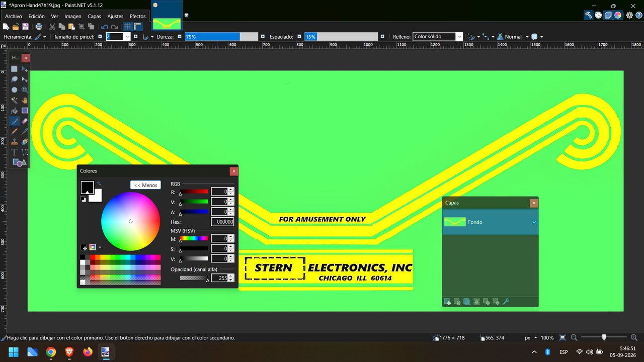This screenshot has height=362, width=644.
Task: Click the Undo arrow in toolbar
Action: [105, 27]
